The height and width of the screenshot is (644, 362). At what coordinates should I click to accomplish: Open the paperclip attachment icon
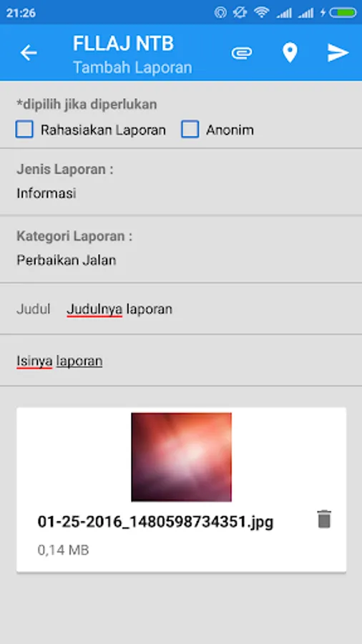coord(241,53)
